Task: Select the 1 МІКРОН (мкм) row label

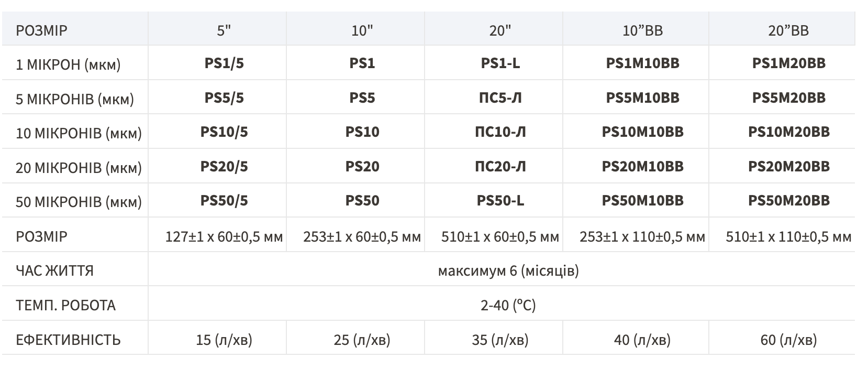Action: click(68, 64)
